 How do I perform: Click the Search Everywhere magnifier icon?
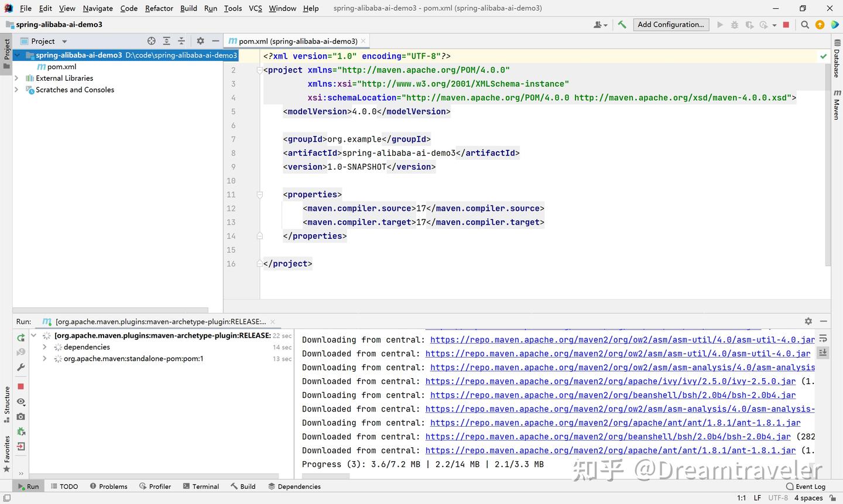click(x=805, y=25)
